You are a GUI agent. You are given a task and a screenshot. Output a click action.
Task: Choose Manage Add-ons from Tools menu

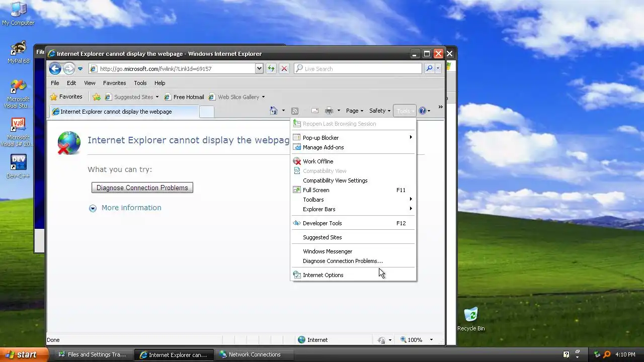pyautogui.click(x=354, y=147)
